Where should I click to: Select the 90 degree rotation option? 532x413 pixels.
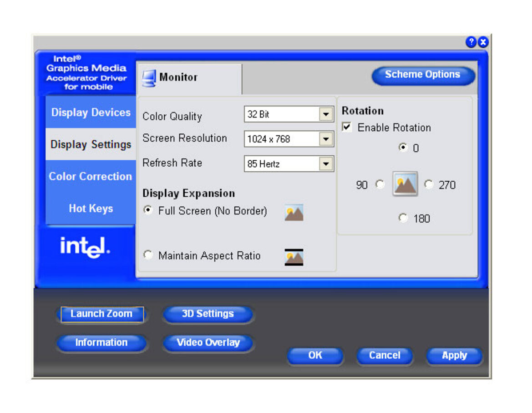(x=380, y=184)
